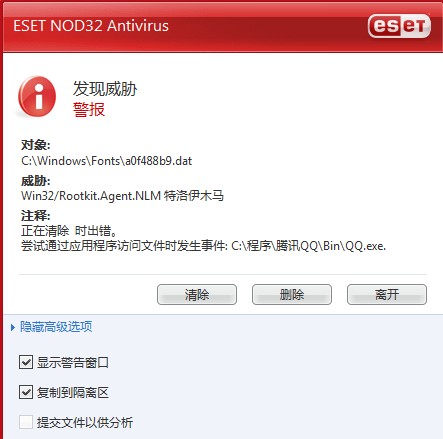Click the ESET logo in the header
Image resolution: width=443 pixels, height=439 pixels.
pos(399,26)
